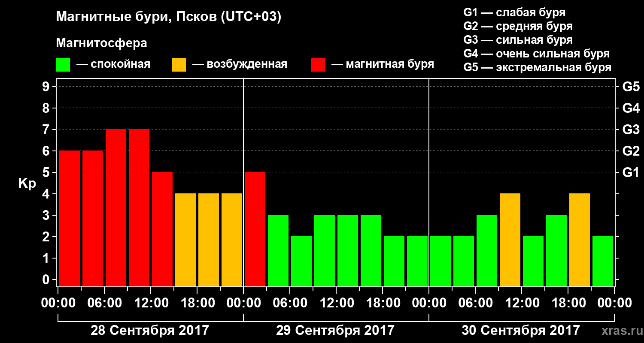Click the '— спокойная' legend label
The width and height of the screenshot is (644, 343).
coord(113,65)
